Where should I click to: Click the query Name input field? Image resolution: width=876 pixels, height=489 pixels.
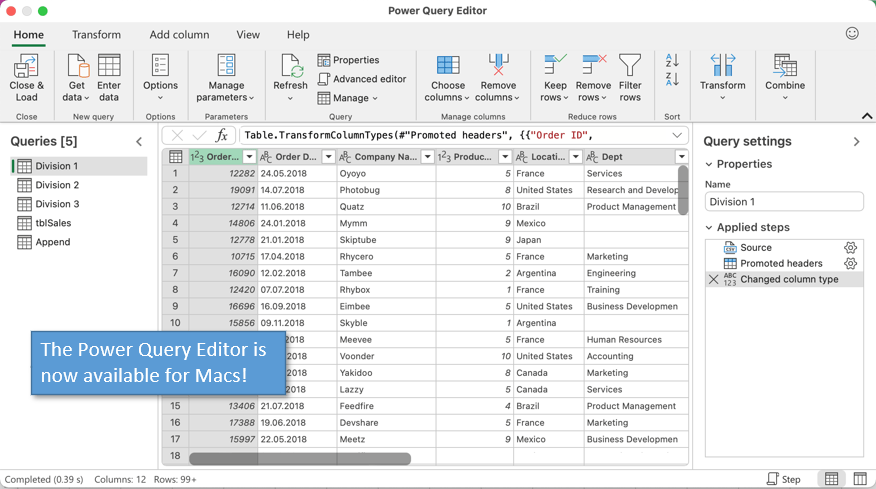click(x=783, y=202)
